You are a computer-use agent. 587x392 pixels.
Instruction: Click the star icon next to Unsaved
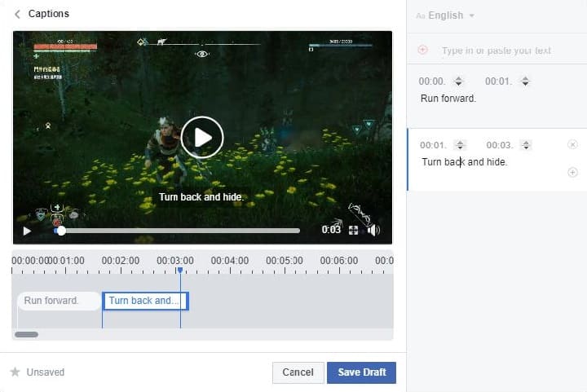[x=15, y=372]
